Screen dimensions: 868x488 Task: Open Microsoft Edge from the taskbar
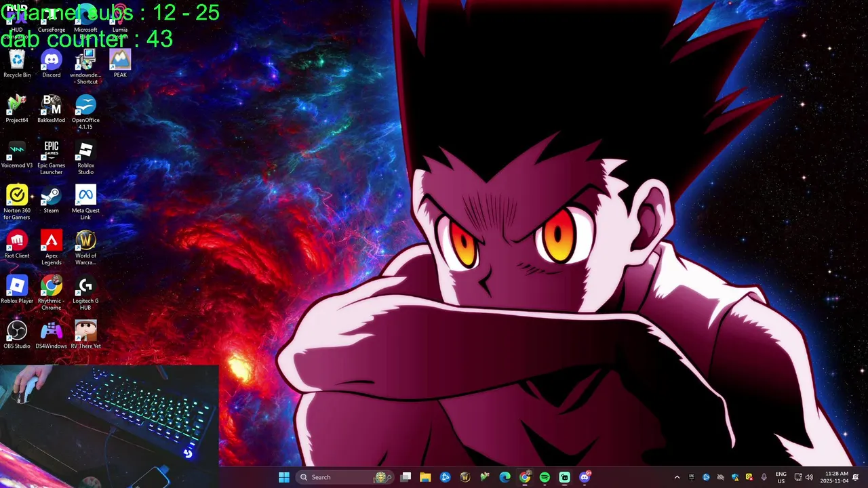pos(505,477)
